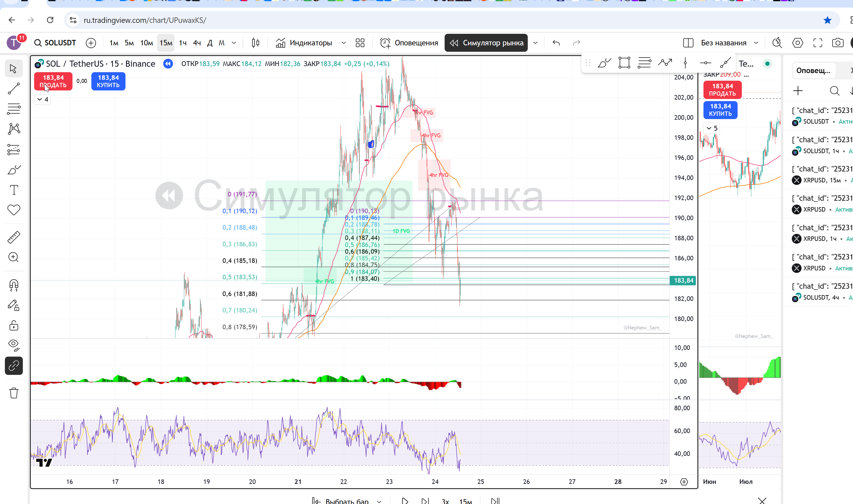Switch to 1м timeframe
The width and height of the screenshot is (853, 504).
(x=114, y=43)
